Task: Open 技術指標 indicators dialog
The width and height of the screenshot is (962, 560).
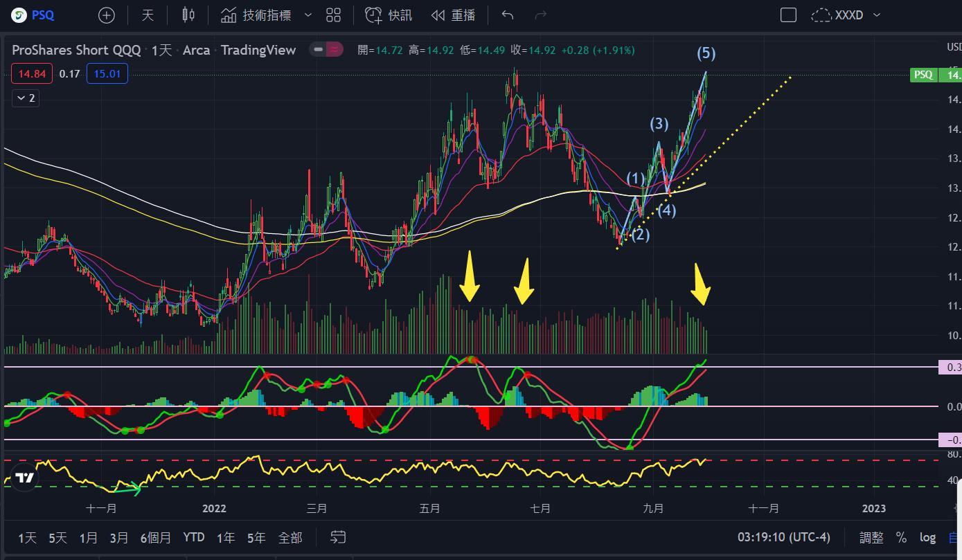Action: coord(256,15)
